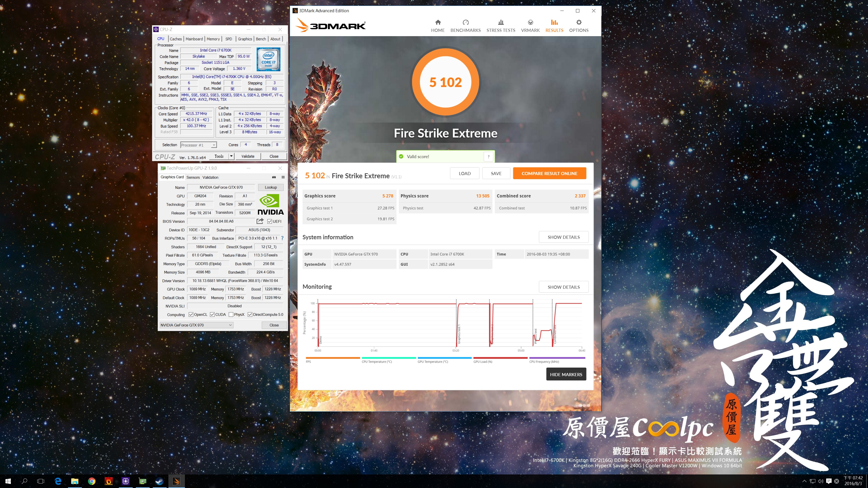This screenshot has width=868, height=488.
Task: Click the GPU Load legend color bar
Action: [x=500, y=358]
